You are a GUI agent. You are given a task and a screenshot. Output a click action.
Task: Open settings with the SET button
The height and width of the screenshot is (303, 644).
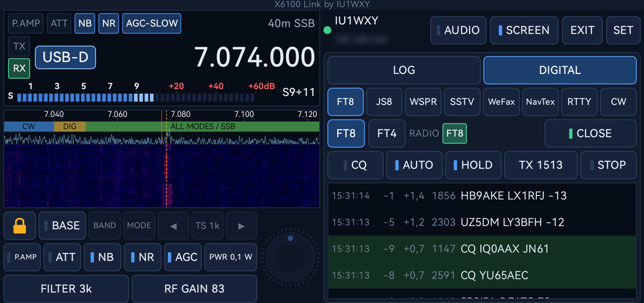click(623, 30)
